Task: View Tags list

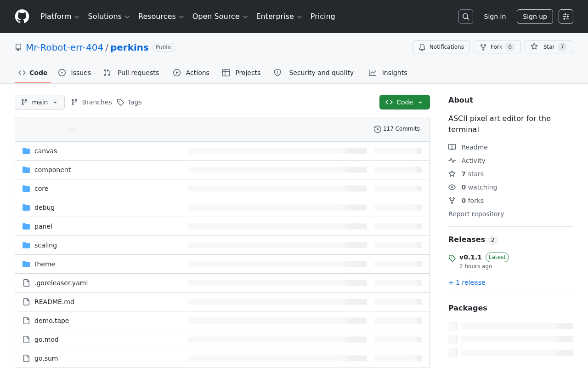Action: pyautogui.click(x=130, y=102)
